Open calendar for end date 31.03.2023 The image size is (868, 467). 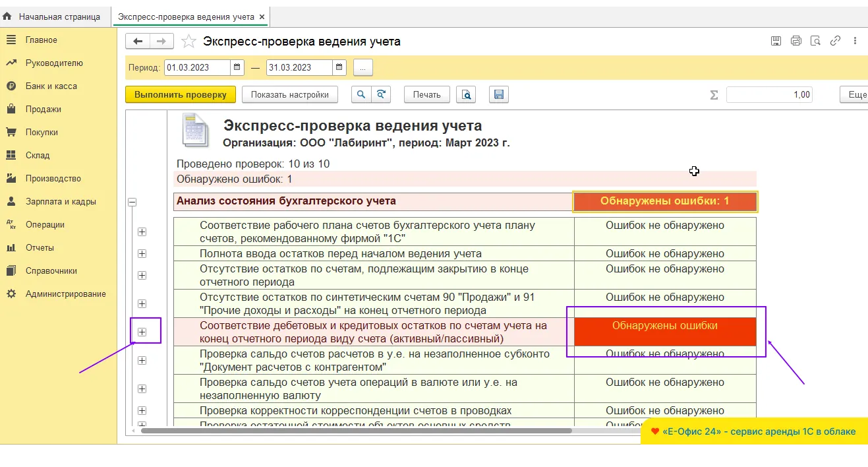339,67
